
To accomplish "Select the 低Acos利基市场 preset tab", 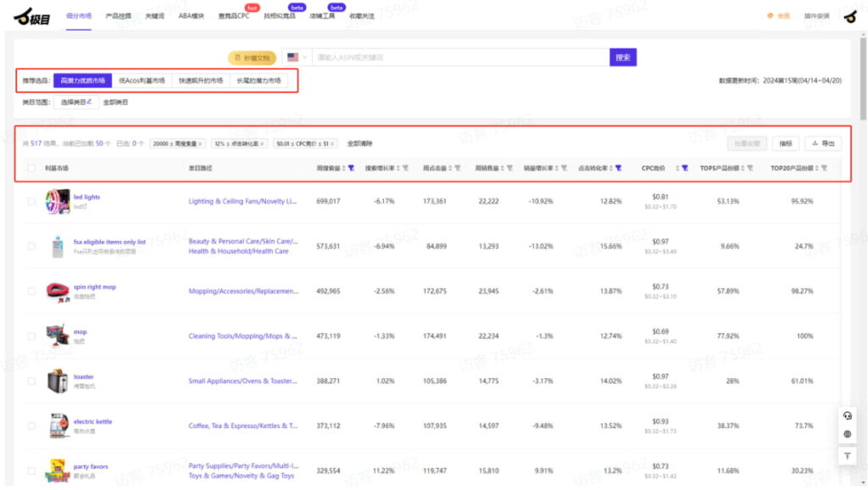I will point(142,81).
